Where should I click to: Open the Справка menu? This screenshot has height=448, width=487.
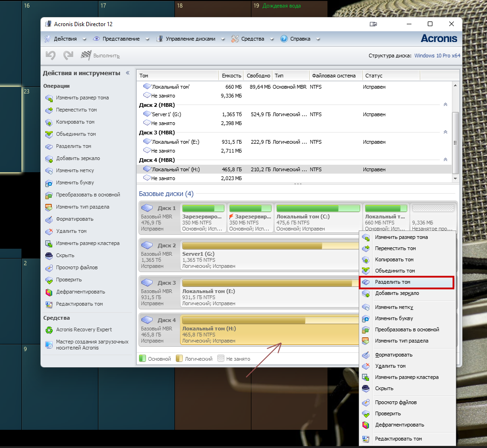300,39
